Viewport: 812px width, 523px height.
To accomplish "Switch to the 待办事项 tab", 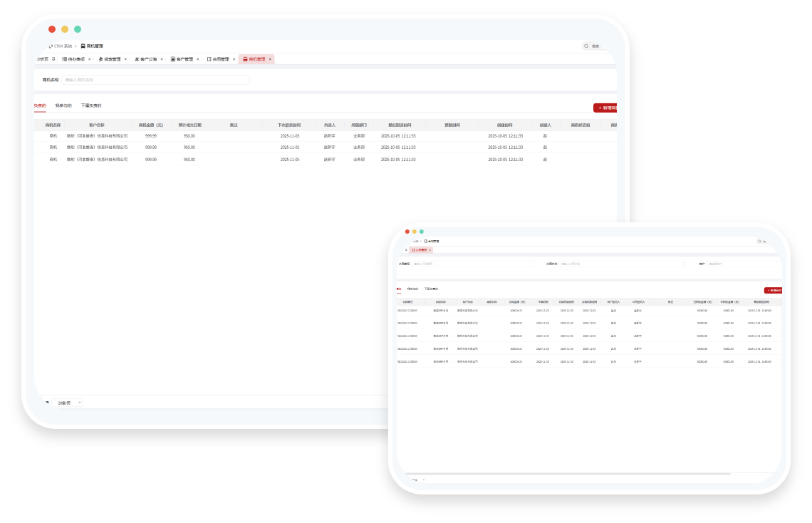I will pyautogui.click(x=76, y=59).
